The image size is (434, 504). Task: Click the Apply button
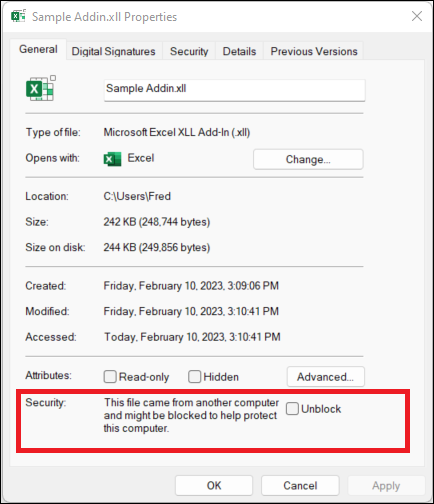pos(386,485)
